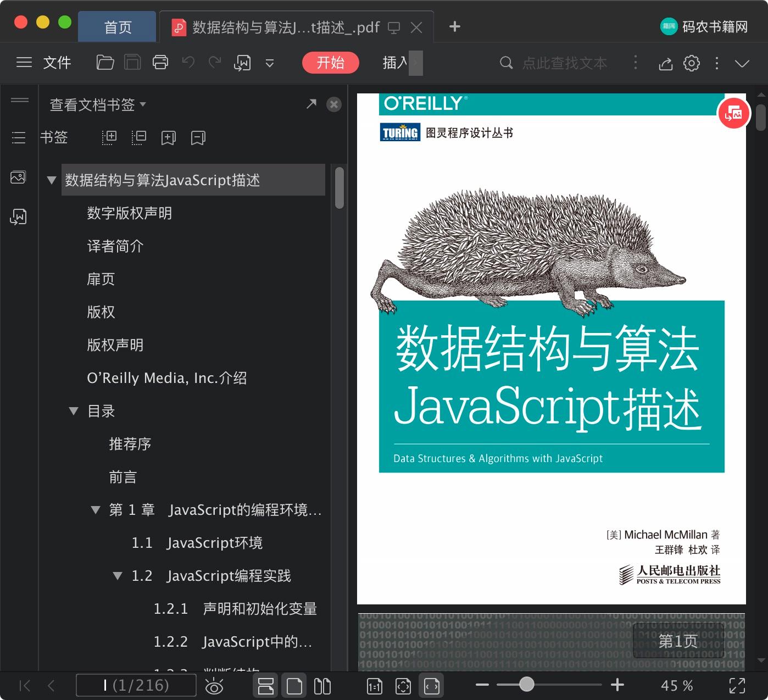Open the quick access customize dropdown
Image resolution: width=768 pixels, height=700 pixels.
(x=270, y=63)
